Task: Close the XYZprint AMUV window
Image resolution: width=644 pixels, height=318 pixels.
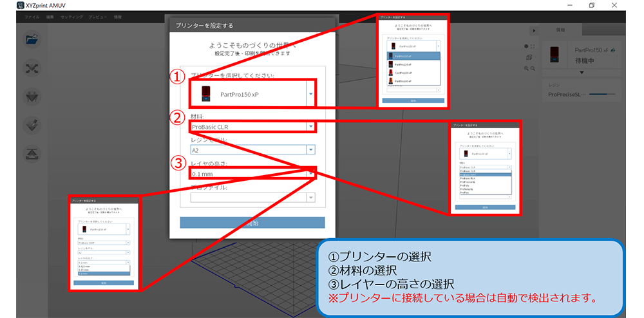Action: coord(614,6)
